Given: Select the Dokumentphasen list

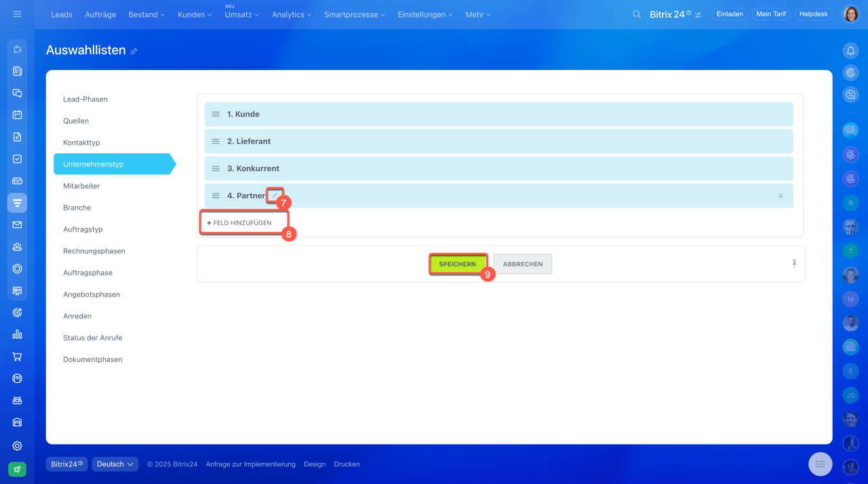Looking at the screenshot, I should (x=93, y=360).
